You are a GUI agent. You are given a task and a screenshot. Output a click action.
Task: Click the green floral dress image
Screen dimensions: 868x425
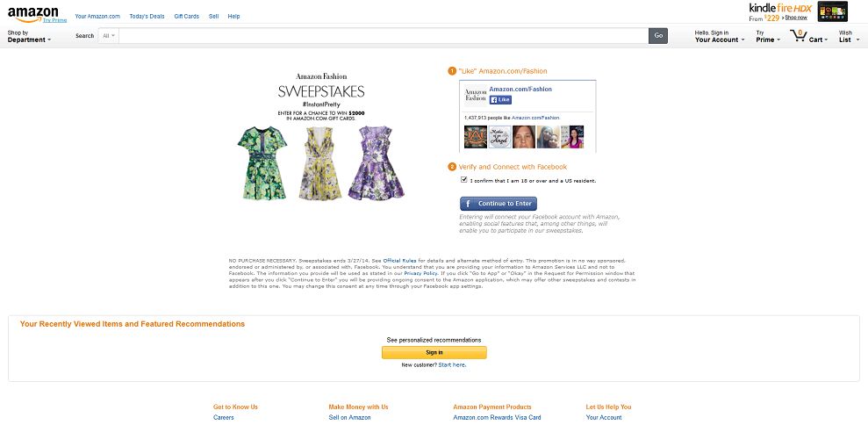coord(262,163)
